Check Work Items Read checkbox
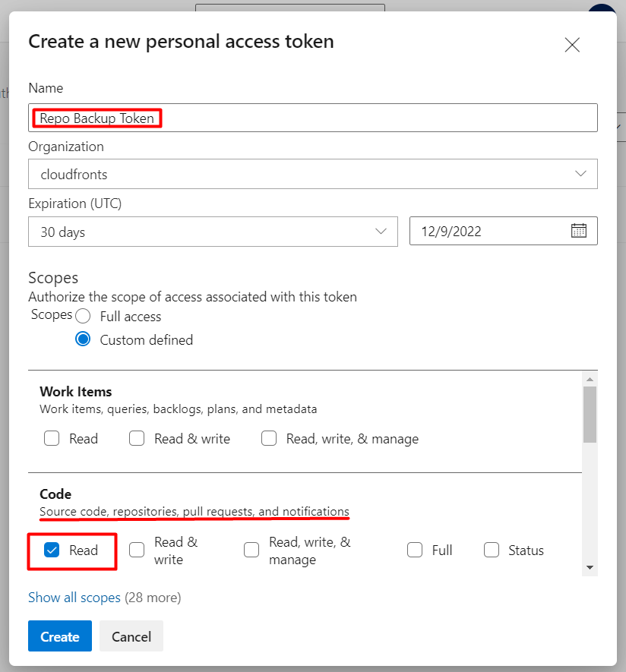This screenshot has width=626, height=672. click(52, 438)
